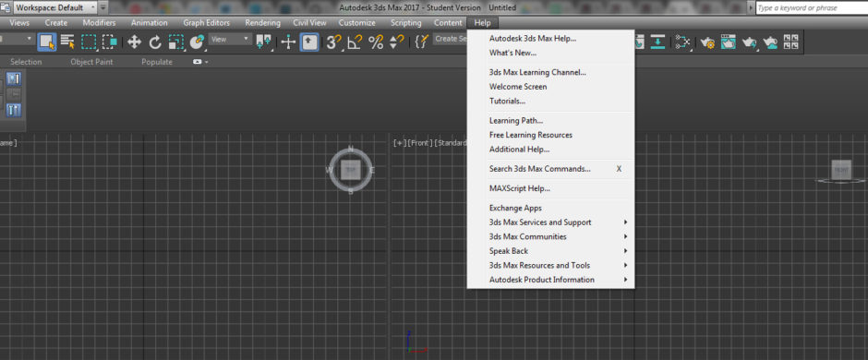Viewport: 868px width, 360px height.
Task: Close the open Help menu
Action: (482, 23)
